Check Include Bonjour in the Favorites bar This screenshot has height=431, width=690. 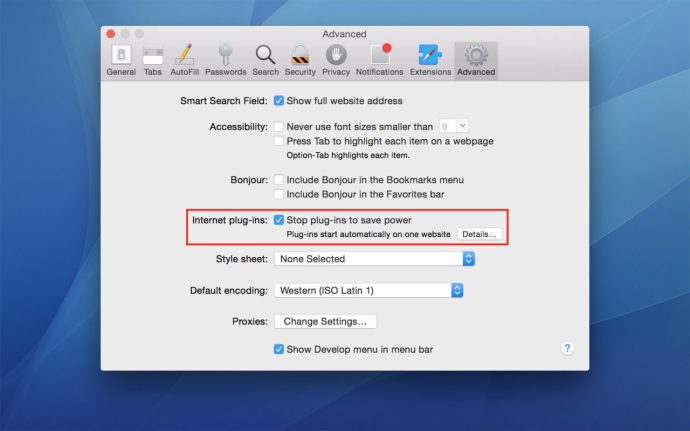[279, 194]
